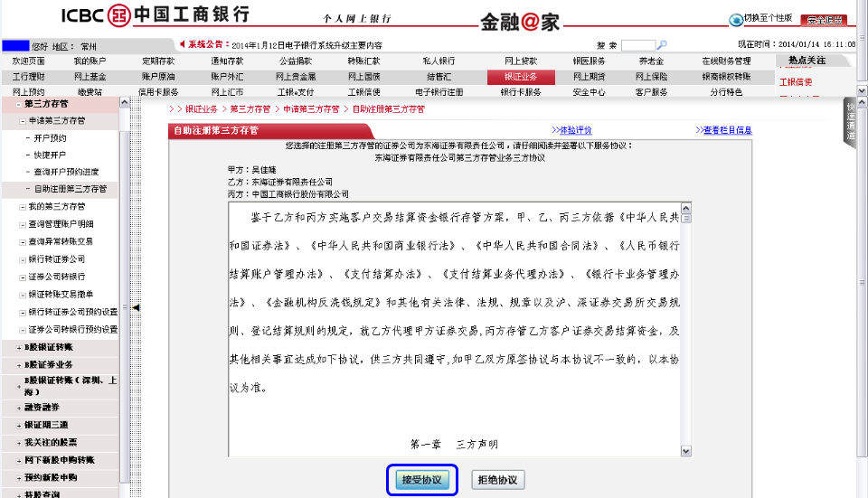Image resolution: width=868 pixels, height=498 pixels.
Task: Expand the B股证券业务 section
Action: 19,365
